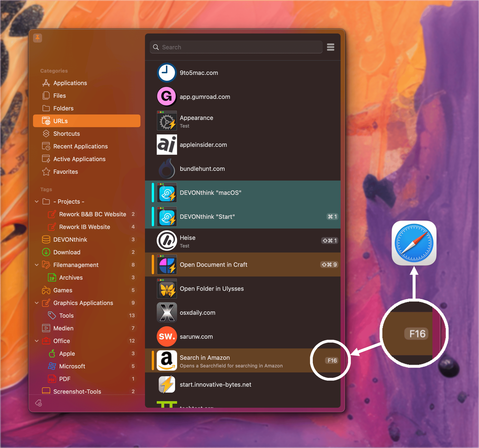Select the Screenshot-Tools tag
Screen dimensions: 479x448
86,391
